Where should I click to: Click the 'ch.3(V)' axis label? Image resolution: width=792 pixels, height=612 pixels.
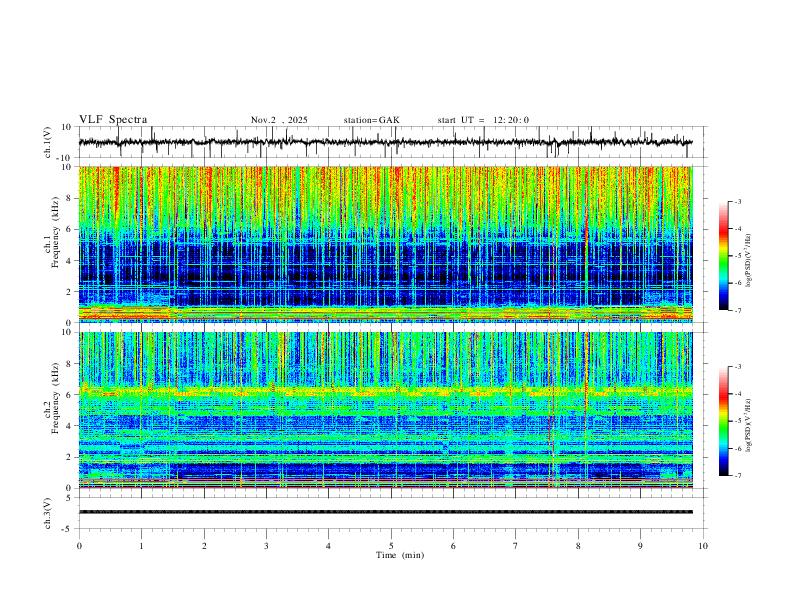coord(48,513)
